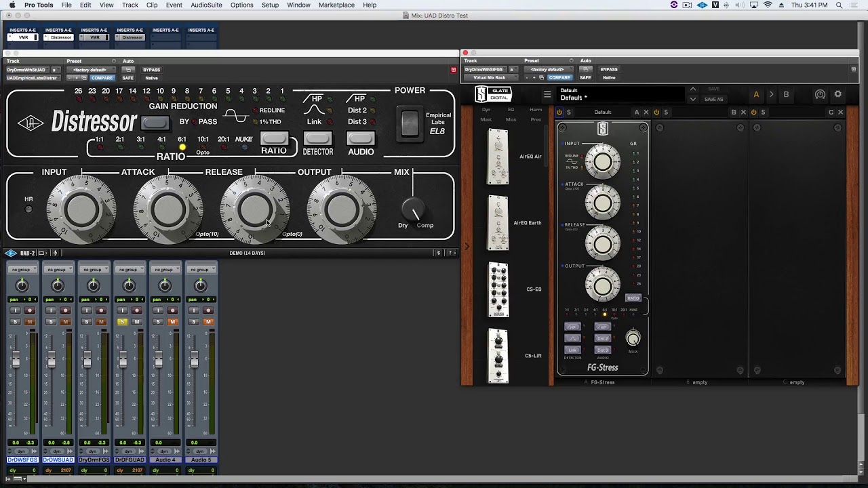Click the Slate previous preset up arrow
The width and height of the screenshot is (868, 488).
[692, 89]
